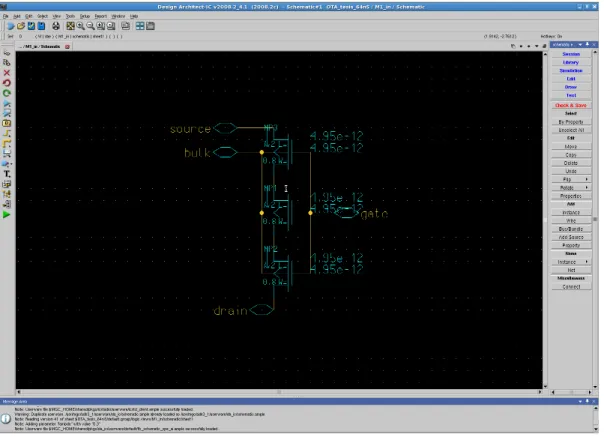Click the Net naming button
The width and height of the screenshot is (604, 437).
point(571,270)
